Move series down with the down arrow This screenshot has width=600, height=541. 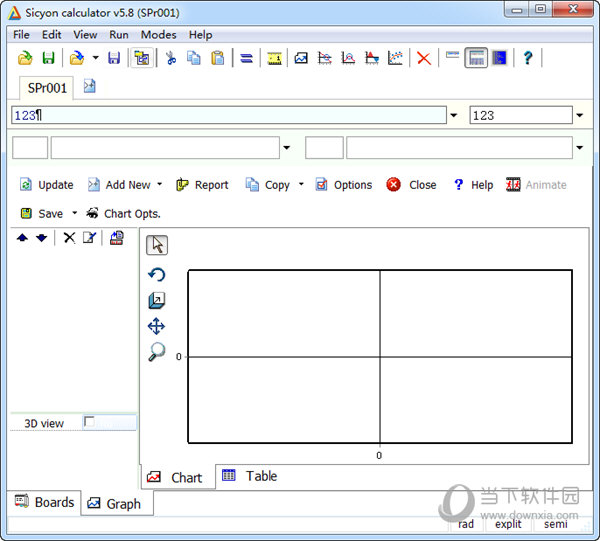pos(42,238)
